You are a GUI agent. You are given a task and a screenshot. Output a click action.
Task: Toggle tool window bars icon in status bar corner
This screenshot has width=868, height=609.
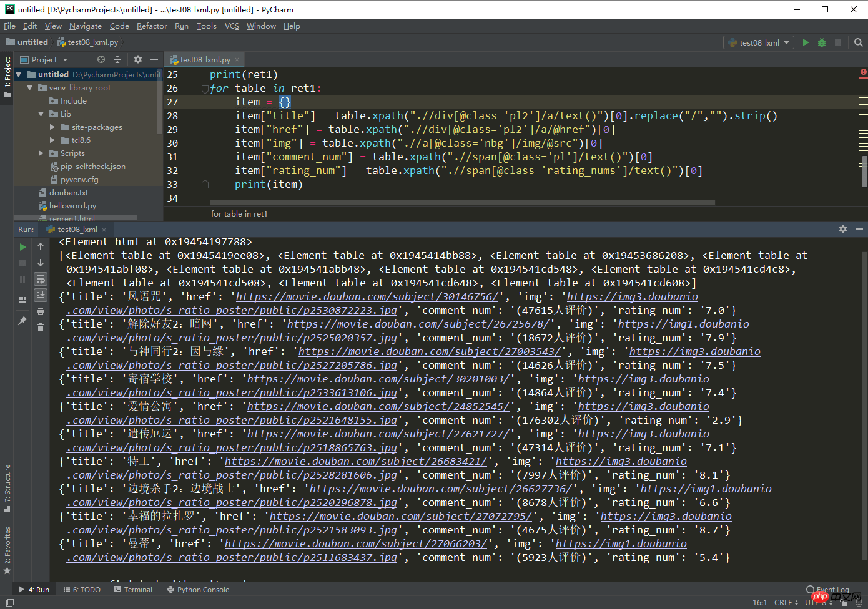tap(9, 602)
